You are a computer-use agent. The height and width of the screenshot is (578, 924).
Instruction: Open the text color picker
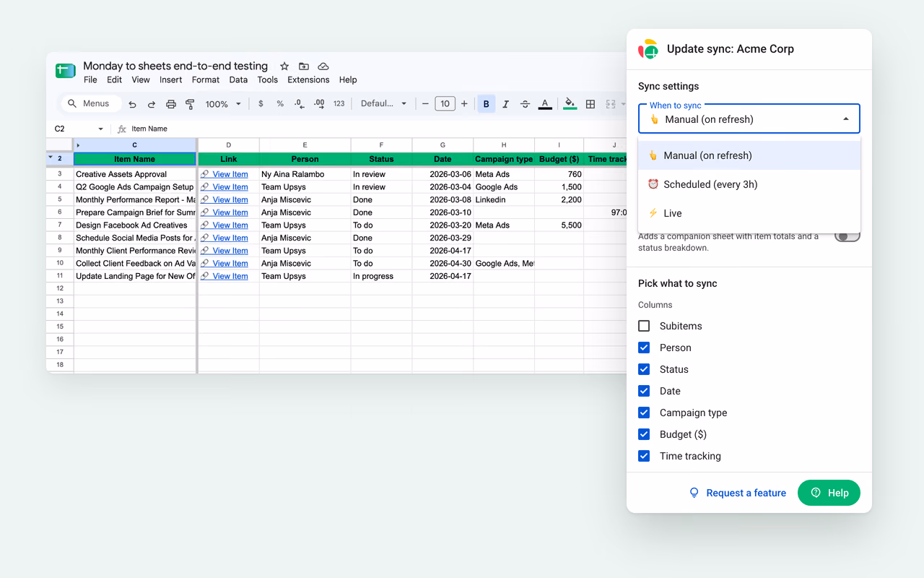pos(545,104)
